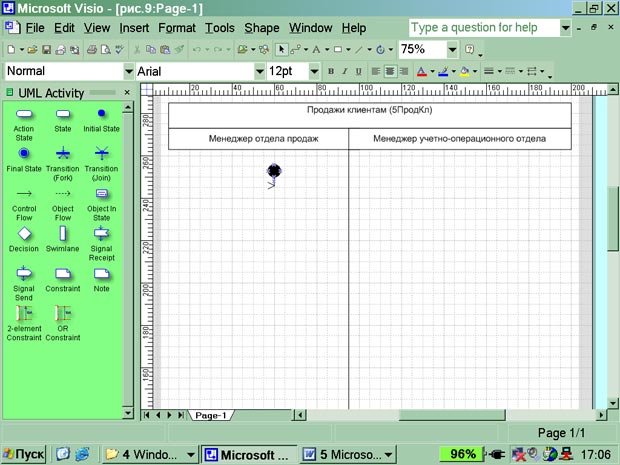Open the Shape menu
The image size is (620, 465).
tap(262, 28)
